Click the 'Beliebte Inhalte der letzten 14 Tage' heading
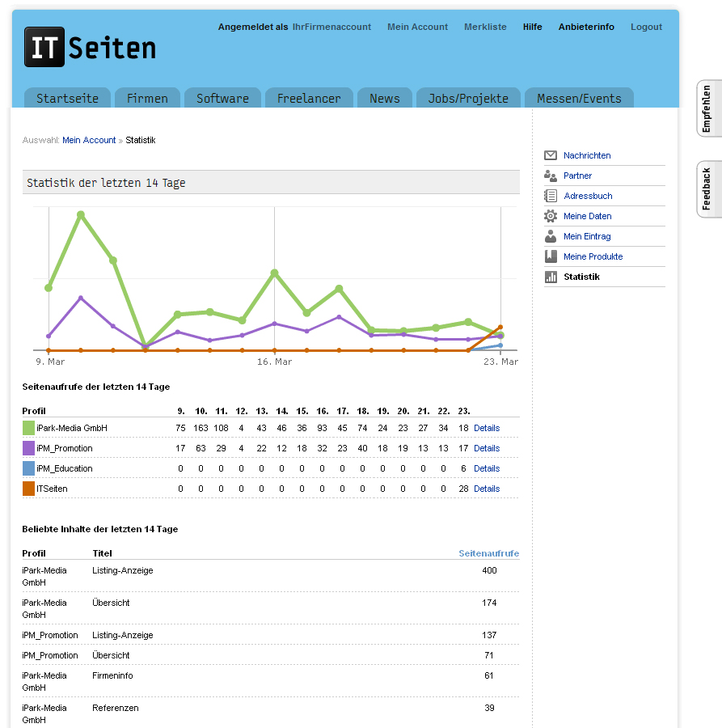 pyautogui.click(x=100, y=529)
